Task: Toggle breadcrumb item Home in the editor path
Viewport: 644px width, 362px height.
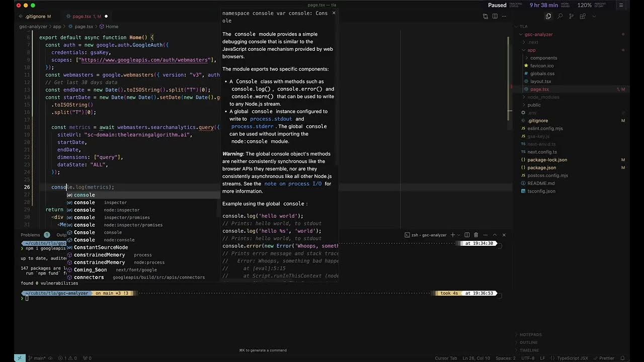Action: coord(112,27)
